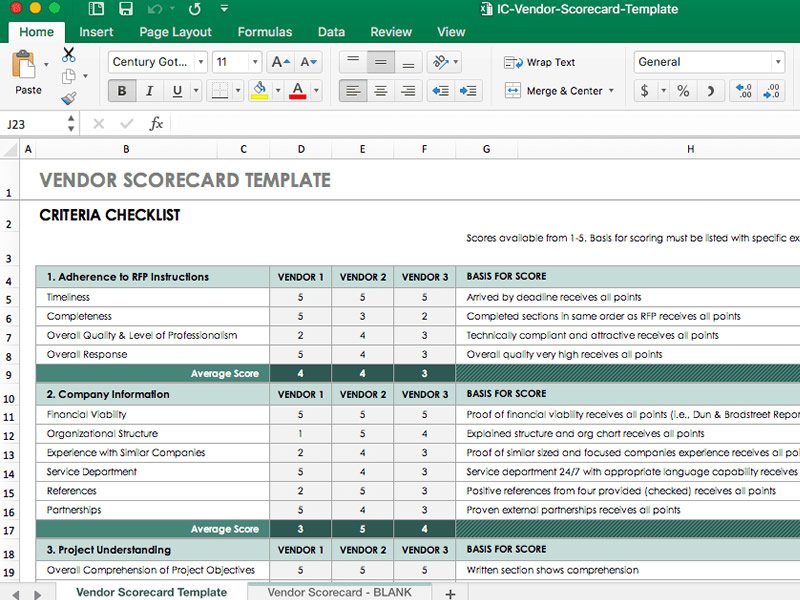Screen dimensions: 800x600
Task: Switch to Vendor Scorecard - BLANK sheet
Action: point(339,592)
